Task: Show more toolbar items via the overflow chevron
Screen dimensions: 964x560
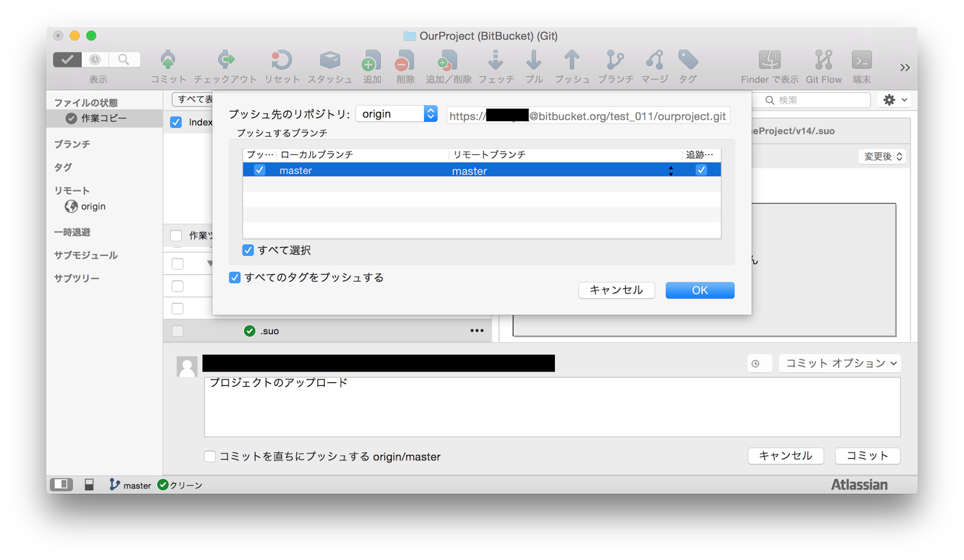Action: 904,67
